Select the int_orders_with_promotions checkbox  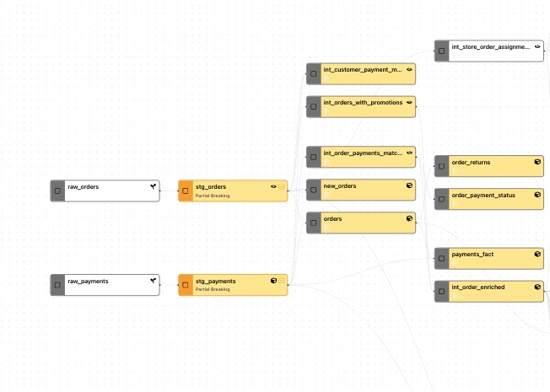tap(314, 107)
